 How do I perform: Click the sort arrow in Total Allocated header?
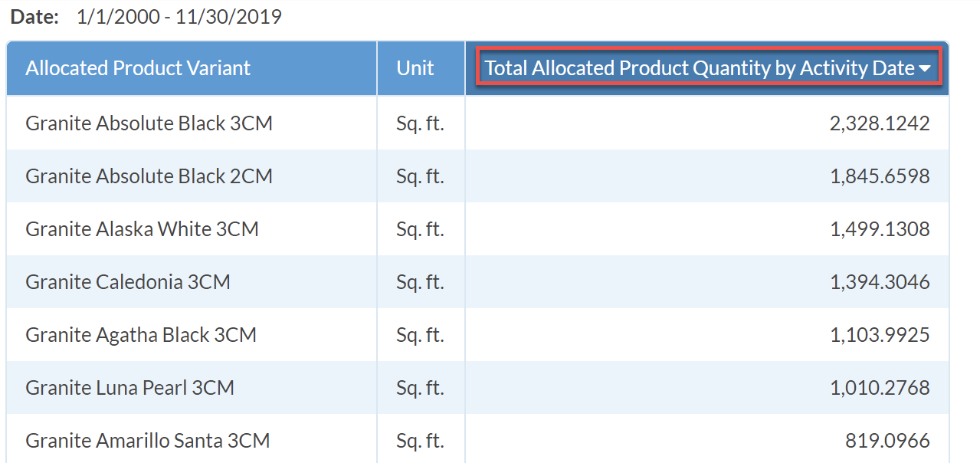pyautogui.click(x=925, y=69)
